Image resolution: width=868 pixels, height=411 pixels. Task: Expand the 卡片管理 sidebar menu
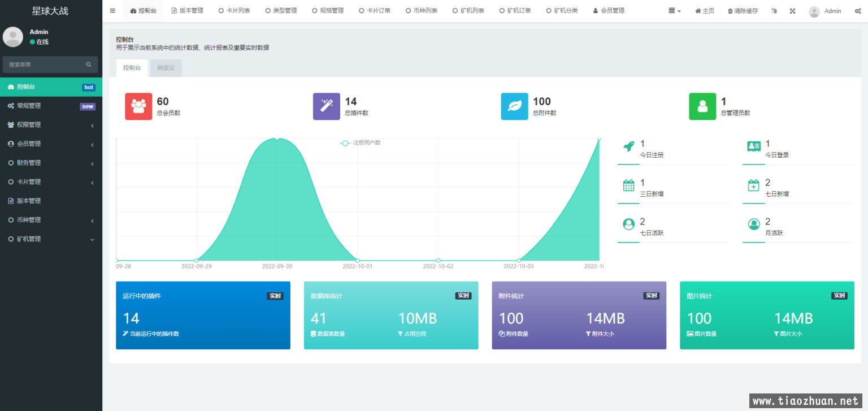coord(51,182)
